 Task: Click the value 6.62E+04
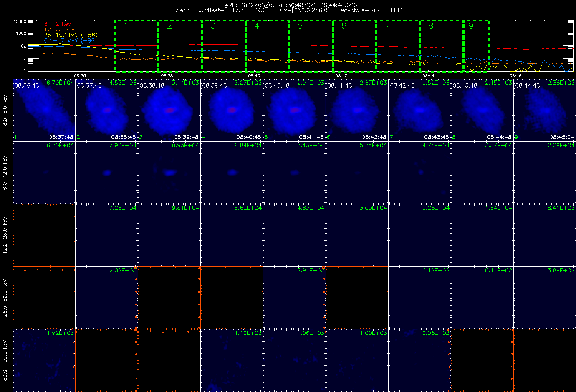248,208
